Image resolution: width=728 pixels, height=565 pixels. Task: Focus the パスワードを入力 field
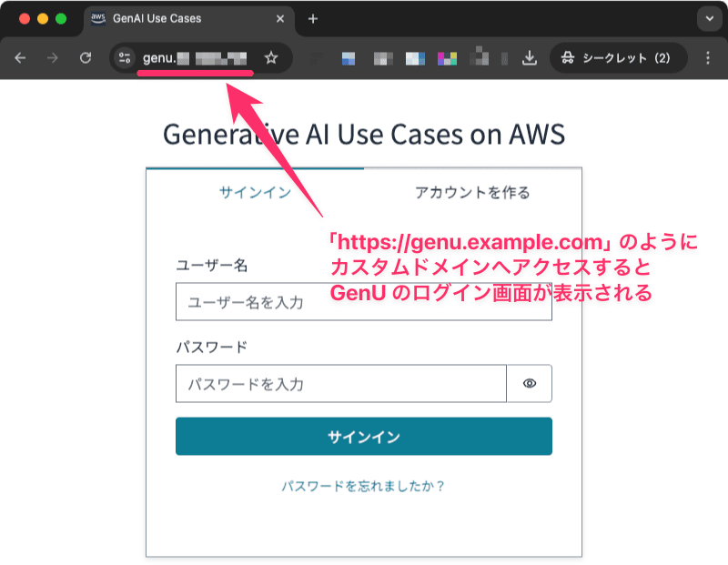coord(341,383)
